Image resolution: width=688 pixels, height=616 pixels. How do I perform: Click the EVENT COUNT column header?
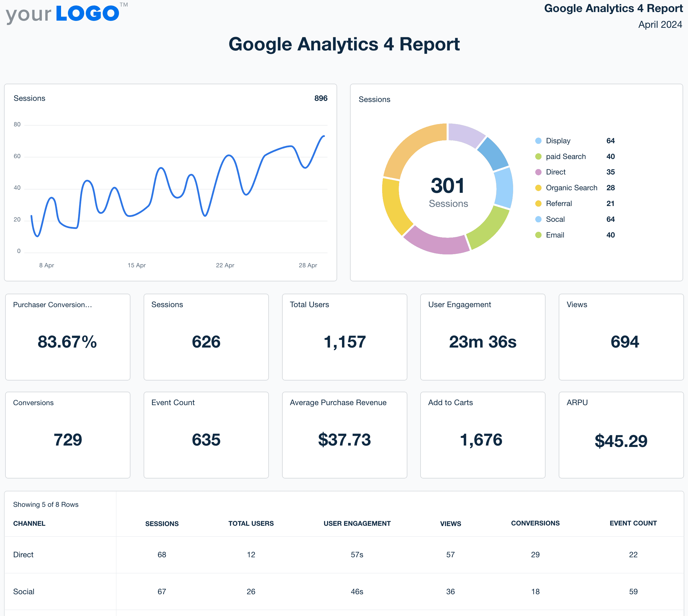click(633, 523)
